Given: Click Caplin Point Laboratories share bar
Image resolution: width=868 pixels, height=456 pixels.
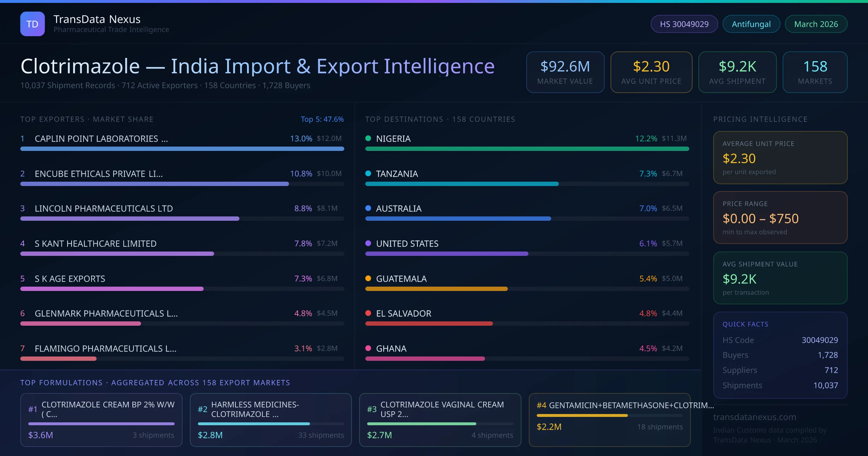Looking at the screenshot, I should 182,149.
